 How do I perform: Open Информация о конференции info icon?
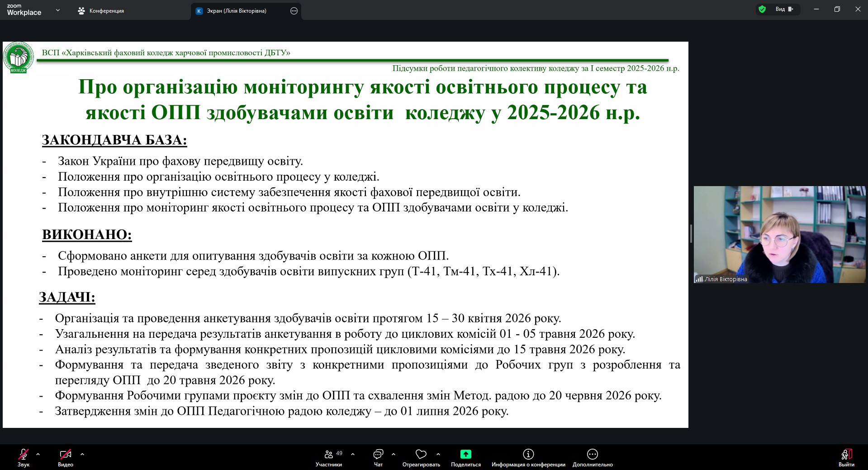pos(528,454)
